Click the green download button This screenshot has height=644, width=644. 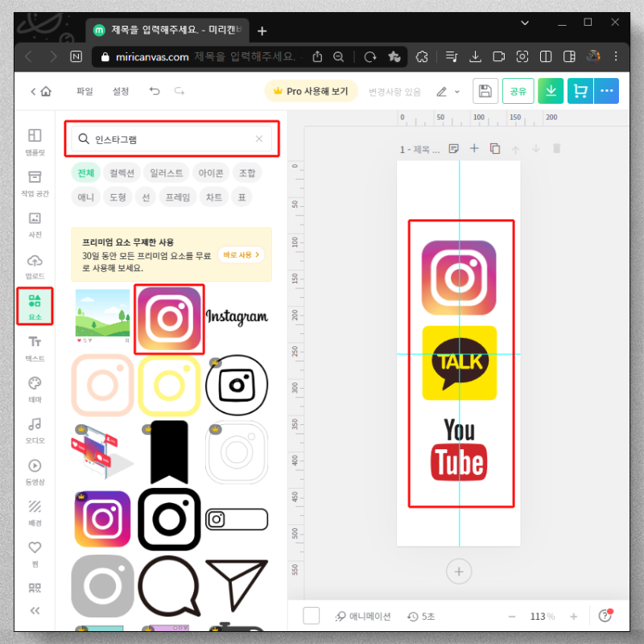pos(551,91)
